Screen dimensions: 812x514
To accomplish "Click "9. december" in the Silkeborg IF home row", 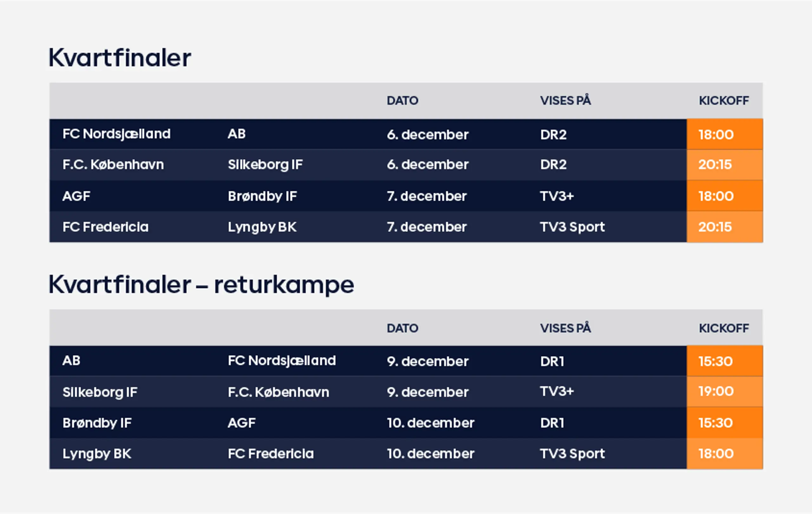I will [428, 392].
